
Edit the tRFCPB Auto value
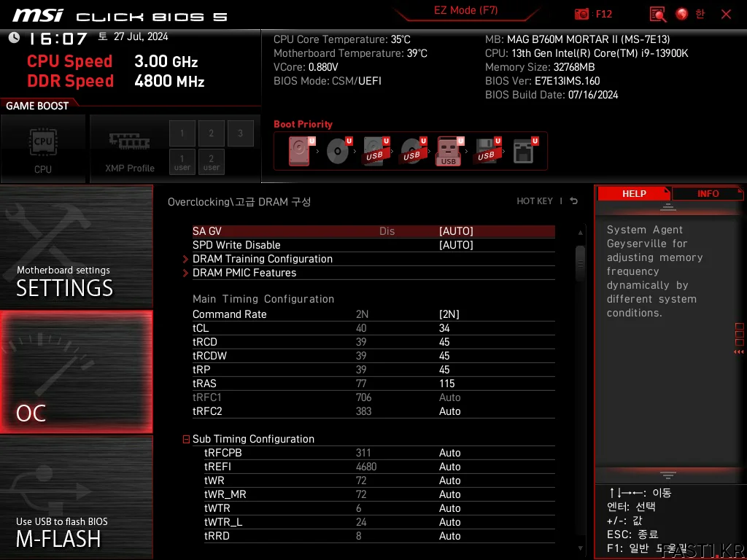coord(449,453)
